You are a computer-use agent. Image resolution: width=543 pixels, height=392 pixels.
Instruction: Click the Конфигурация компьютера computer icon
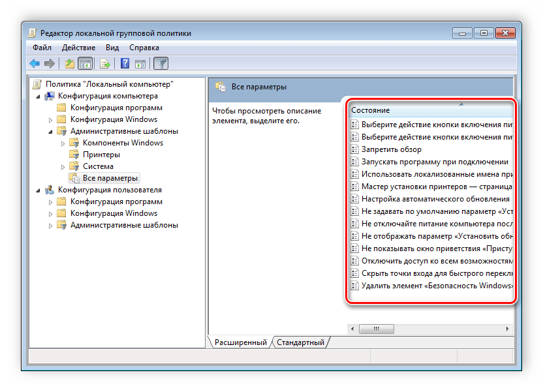pyautogui.click(x=50, y=96)
